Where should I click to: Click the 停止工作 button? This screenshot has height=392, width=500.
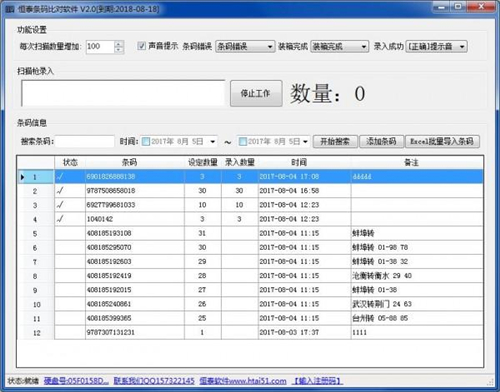pyautogui.click(x=256, y=93)
